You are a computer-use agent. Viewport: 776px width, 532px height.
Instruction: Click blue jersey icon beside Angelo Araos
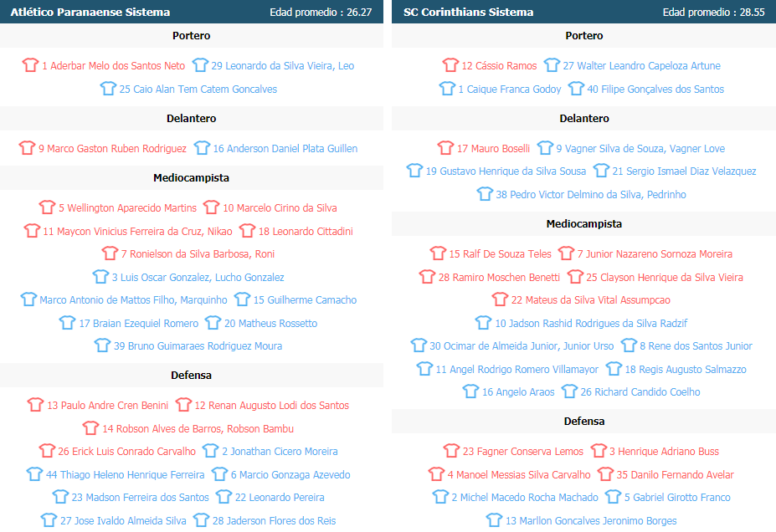(470, 391)
